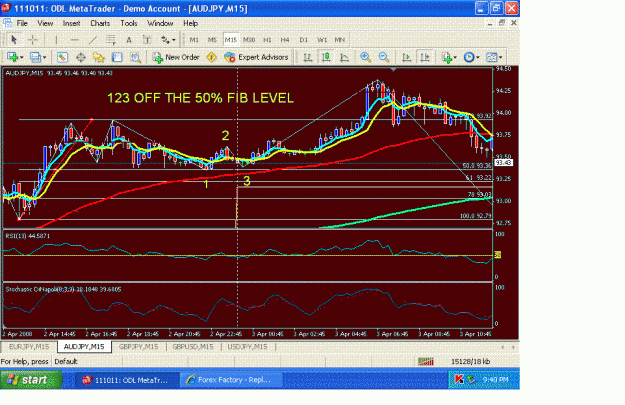The image size is (625, 405).
Task: Click the chart shift triangle marker
Action: coord(393,70)
